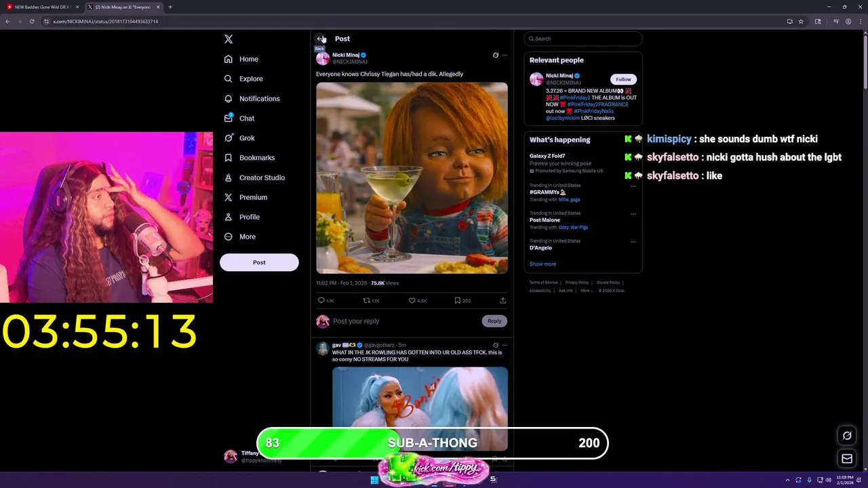
Task: Click the address bar URL
Action: pyautogui.click(x=105, y=22)
